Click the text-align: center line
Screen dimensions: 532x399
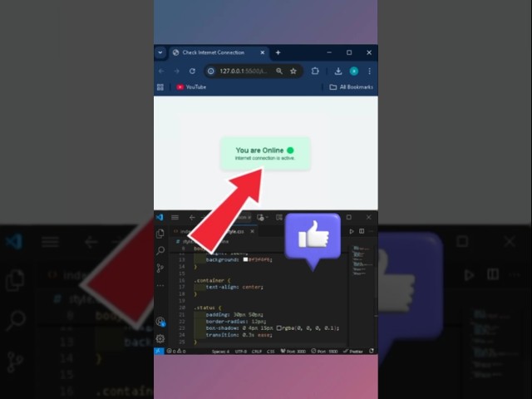[234, 287]
